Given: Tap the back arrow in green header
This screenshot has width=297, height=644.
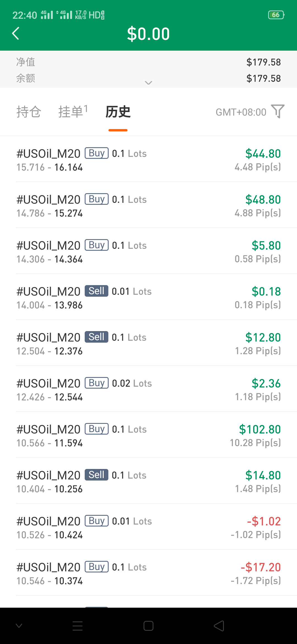Looking at the screenshot, I should click(16, 34).
